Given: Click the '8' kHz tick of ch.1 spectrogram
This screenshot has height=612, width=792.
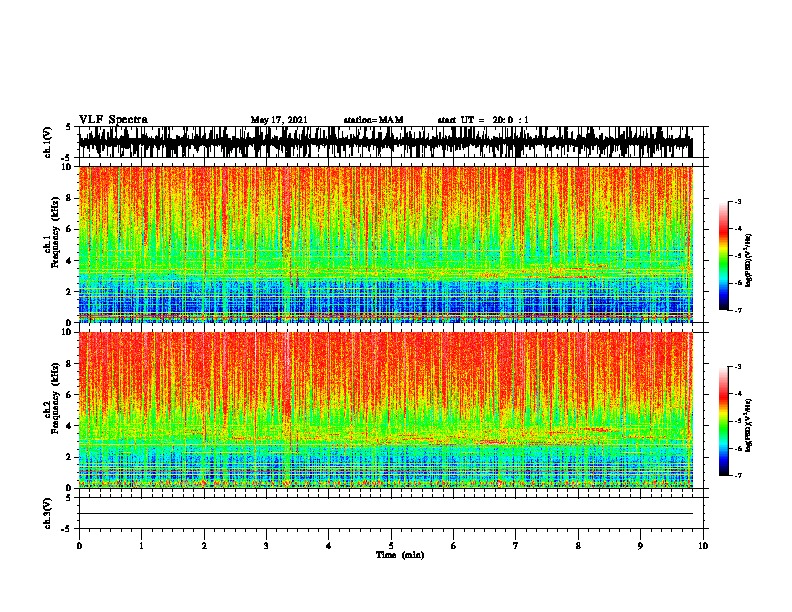Looking at the screenshot, I should [x=71, y=198].
